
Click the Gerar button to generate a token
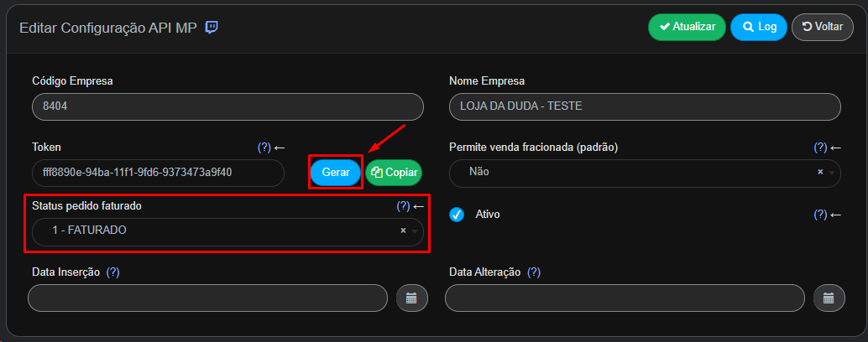tap(336, 173)
